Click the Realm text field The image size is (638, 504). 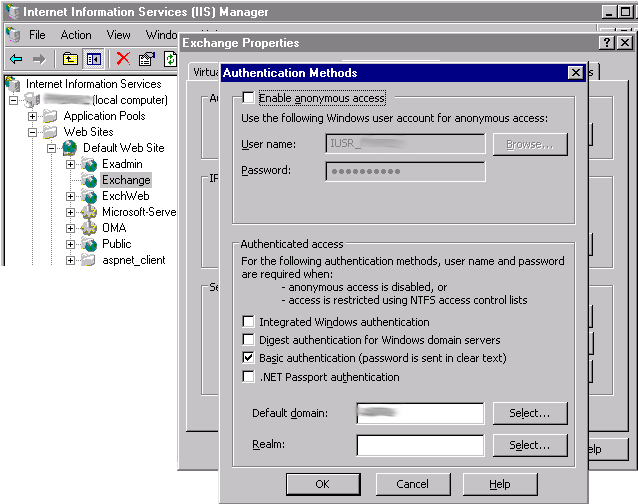point(420,445)
